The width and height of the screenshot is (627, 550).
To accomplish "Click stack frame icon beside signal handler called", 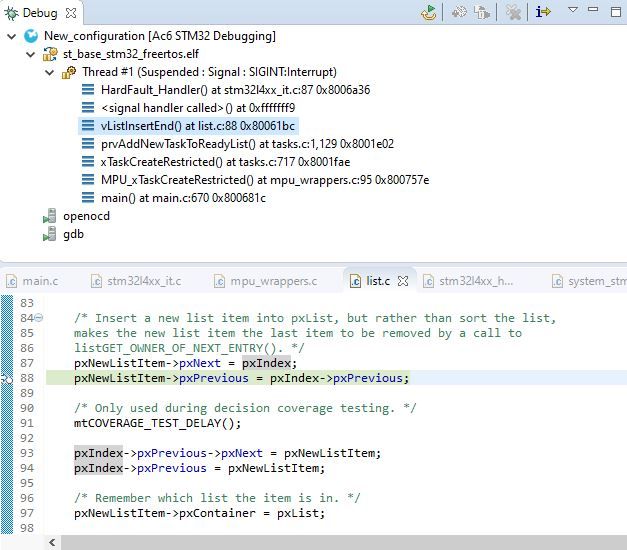I will [x=88, y=108].
